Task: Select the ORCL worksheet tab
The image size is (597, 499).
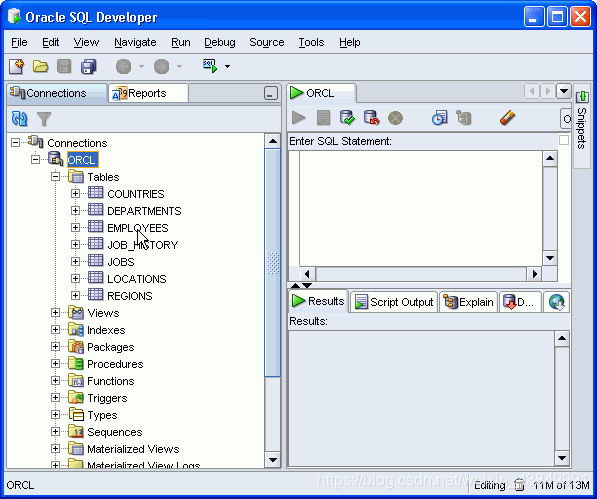Action: (x=321, y=93)
